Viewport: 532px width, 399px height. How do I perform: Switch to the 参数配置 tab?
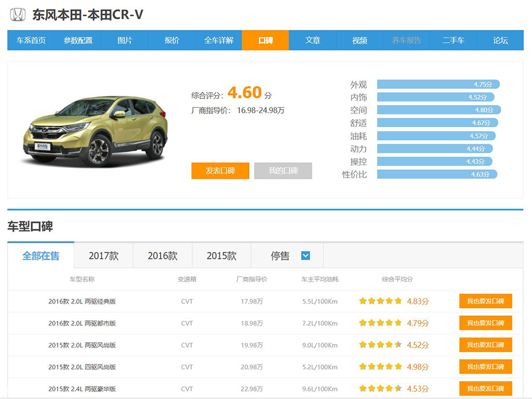click(78, 40)
